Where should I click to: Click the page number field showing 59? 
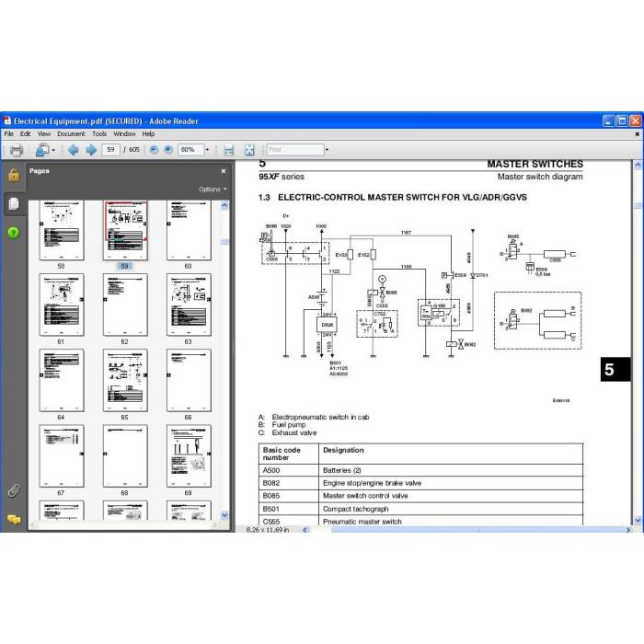coord(110,149)
